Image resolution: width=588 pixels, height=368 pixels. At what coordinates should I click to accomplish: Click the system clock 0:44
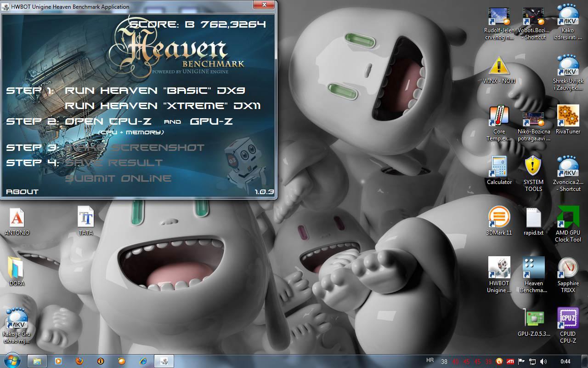565,361
